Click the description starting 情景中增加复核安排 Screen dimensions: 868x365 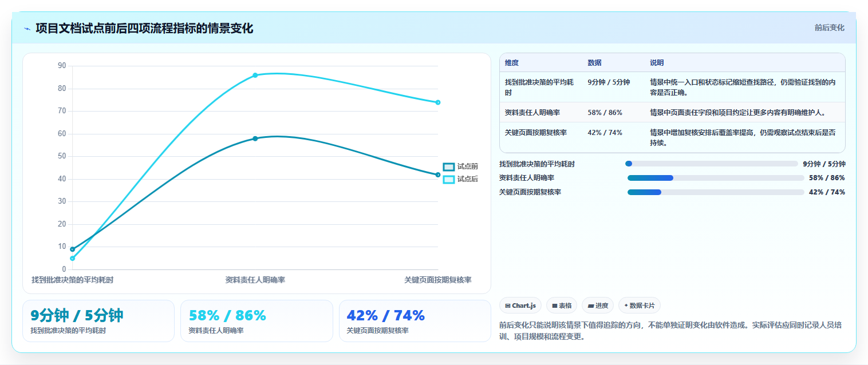743,137
